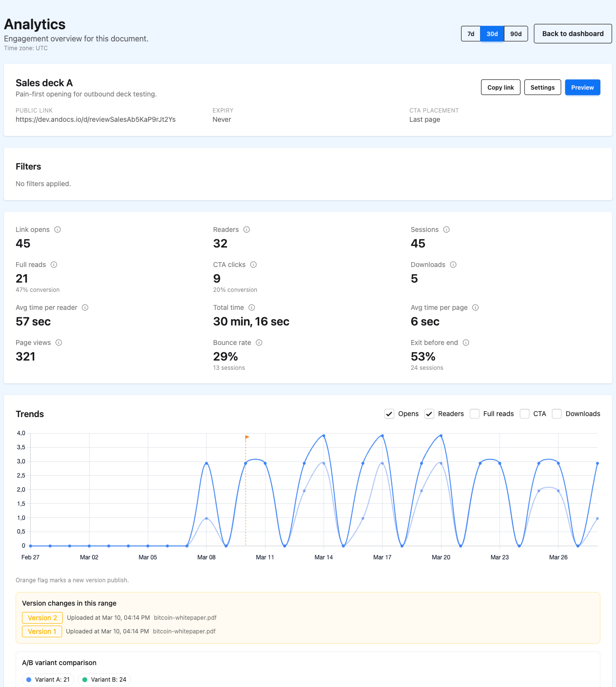Click the Avg time per page info icon
The height and width of the screenshot is (687, 616).
point(476,307)
